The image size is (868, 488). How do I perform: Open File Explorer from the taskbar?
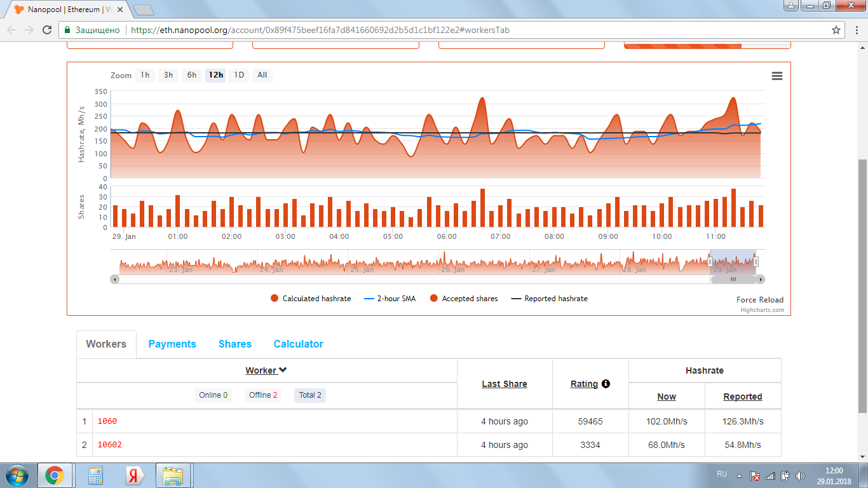click(173, 475)
